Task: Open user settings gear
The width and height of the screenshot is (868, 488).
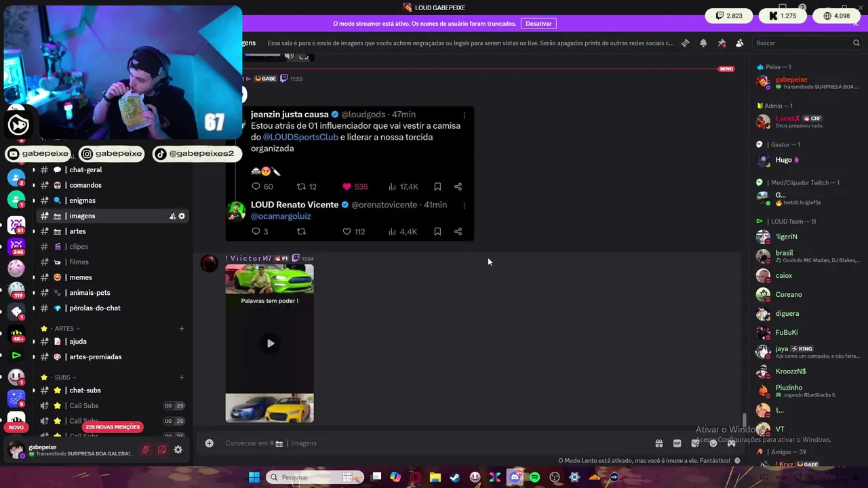Action: point(178,449)
